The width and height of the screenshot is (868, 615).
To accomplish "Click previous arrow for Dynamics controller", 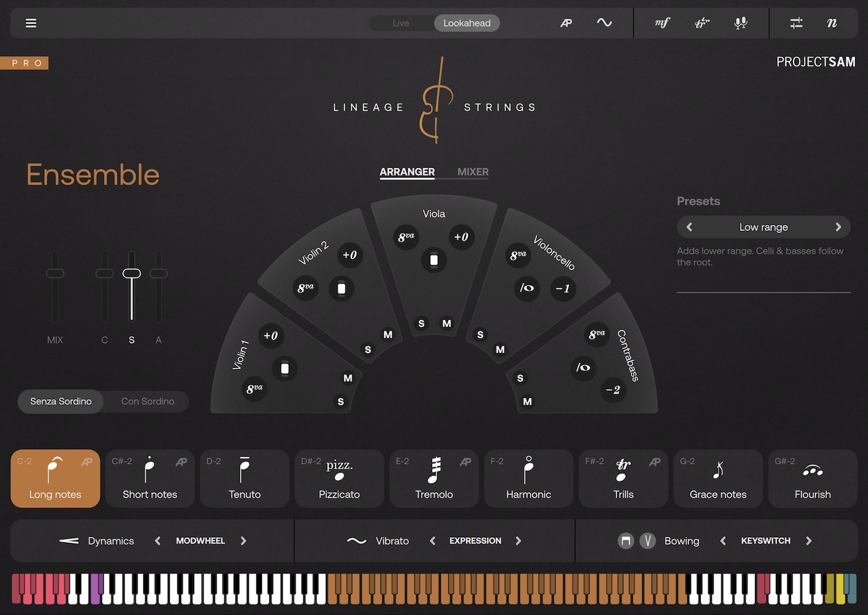I will pyautogui.click(x=158, y=541).
